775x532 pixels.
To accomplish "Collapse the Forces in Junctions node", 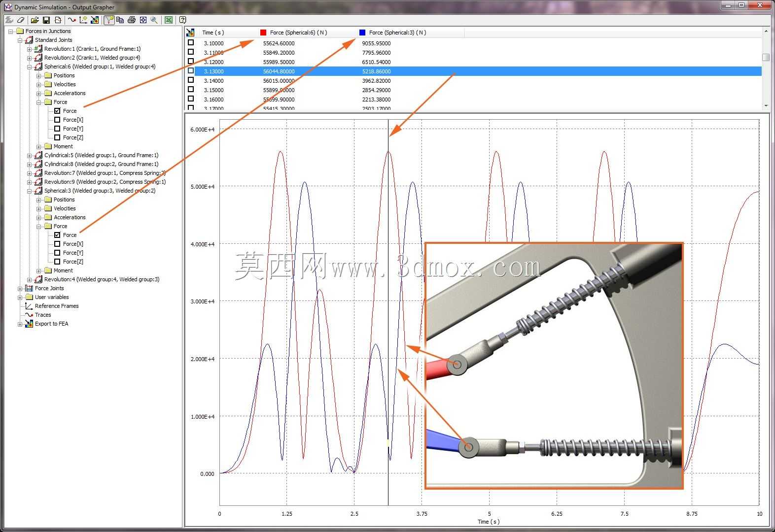I will coord(10,31).
